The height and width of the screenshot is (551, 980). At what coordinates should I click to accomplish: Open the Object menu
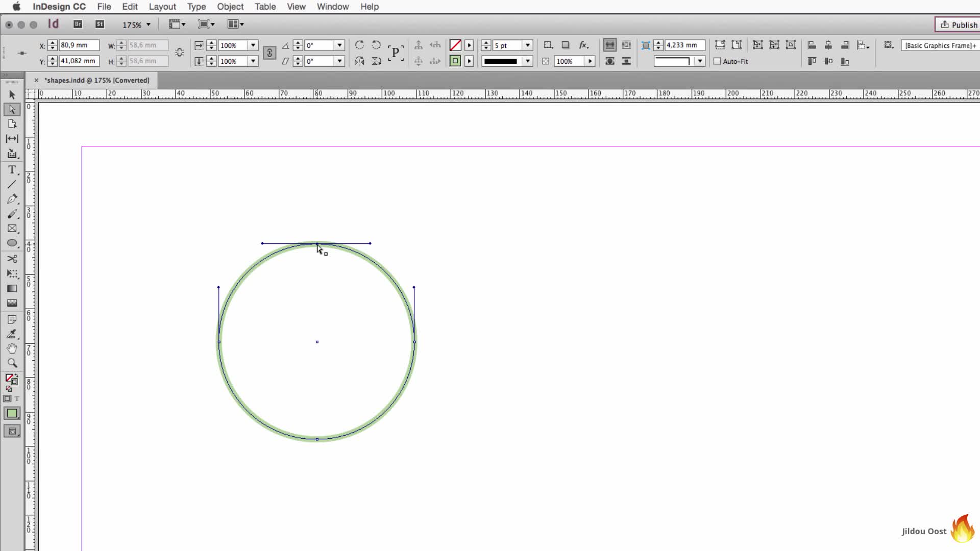coord(230,7)
